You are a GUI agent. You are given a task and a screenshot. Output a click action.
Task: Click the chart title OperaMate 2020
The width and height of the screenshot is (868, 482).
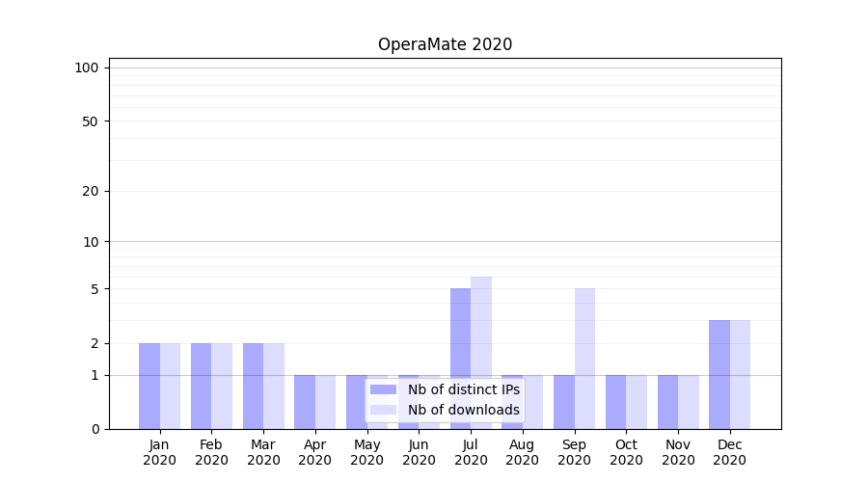point(445,44)
